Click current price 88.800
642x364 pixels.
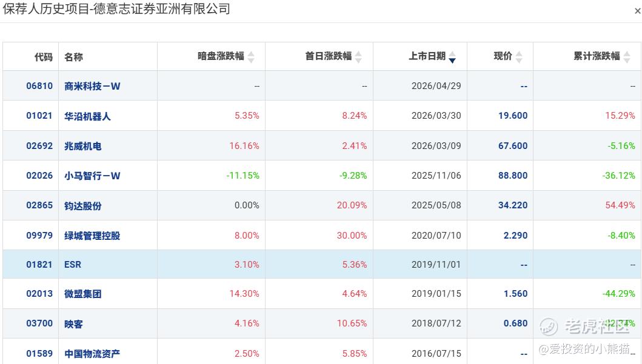pyautogui.click(x=513, y=176)
